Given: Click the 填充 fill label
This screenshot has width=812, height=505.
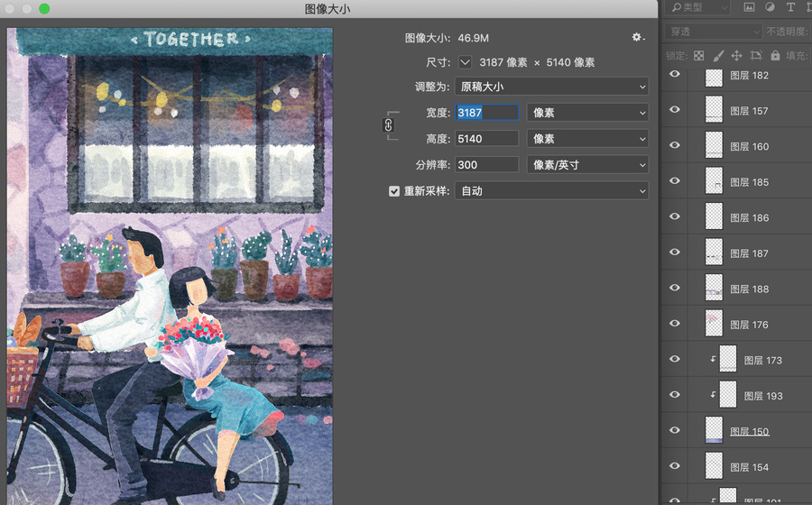Looking at the screenshot, I should tap(797, 55).
